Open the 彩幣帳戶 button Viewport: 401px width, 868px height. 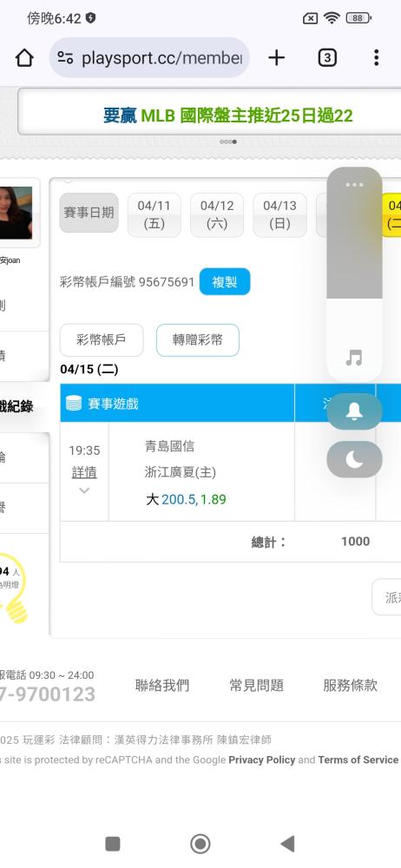(102, 340)
